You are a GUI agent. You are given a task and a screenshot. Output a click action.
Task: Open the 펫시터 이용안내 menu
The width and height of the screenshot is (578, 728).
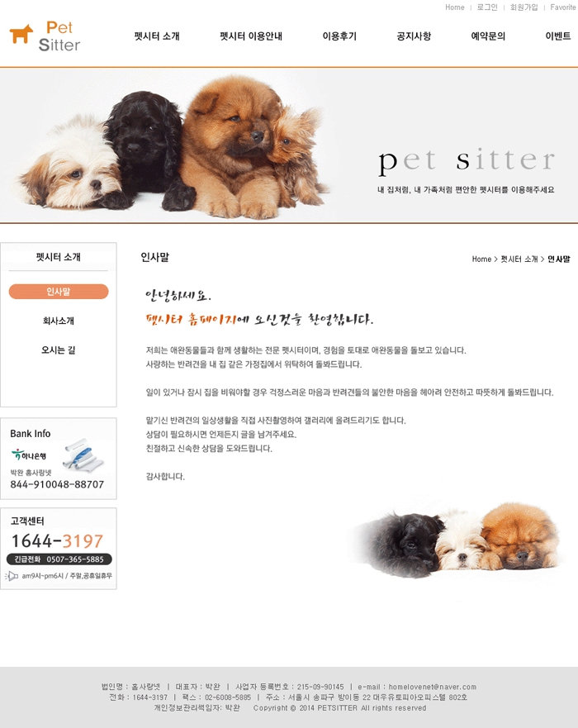tap(251, 36)
